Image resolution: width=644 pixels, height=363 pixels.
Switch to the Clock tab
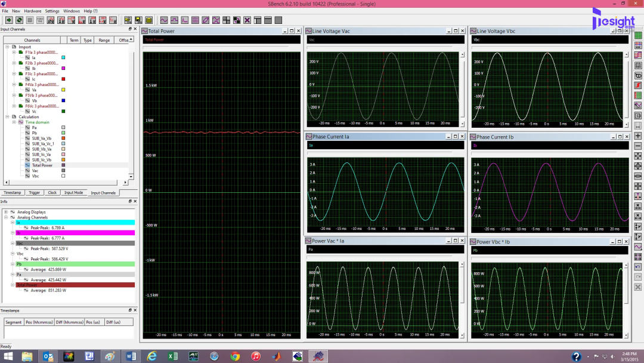click(x=52, y=192)
